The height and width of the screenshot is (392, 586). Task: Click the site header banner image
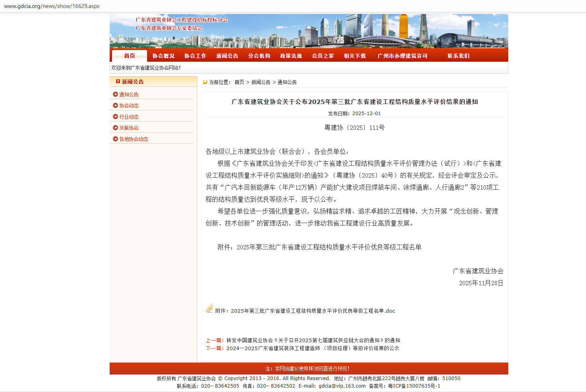point(309,31)
